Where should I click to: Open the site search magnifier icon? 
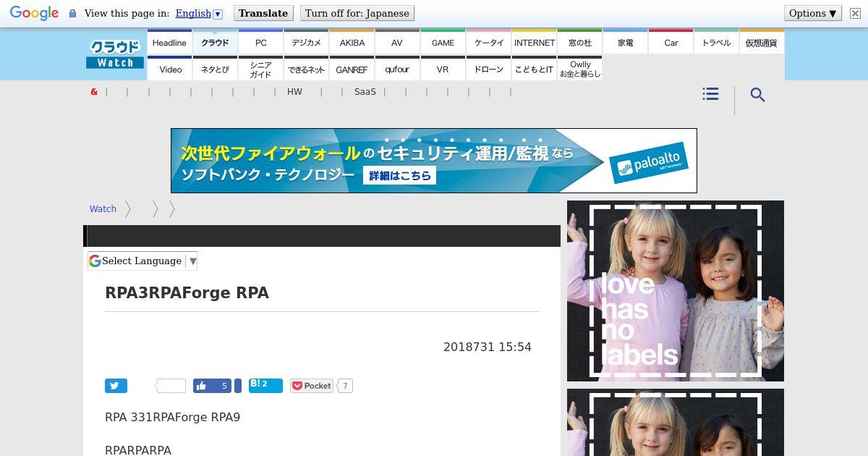[757, 95]
